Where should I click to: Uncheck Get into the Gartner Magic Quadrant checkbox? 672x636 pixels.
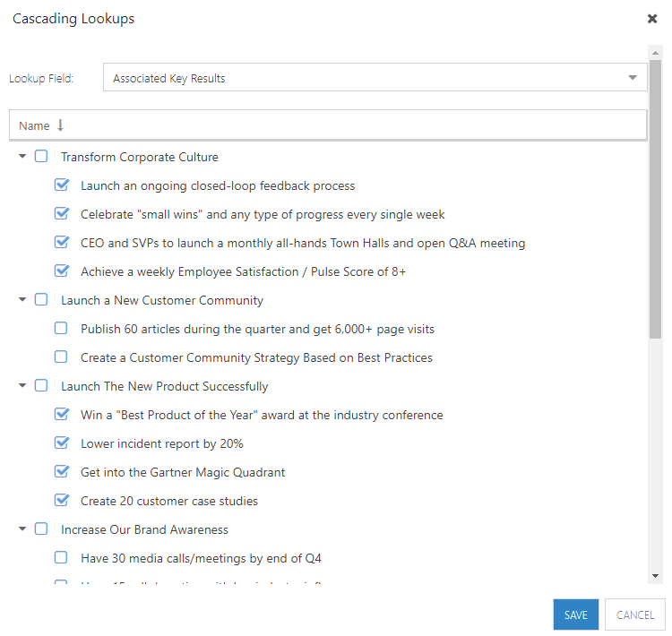(61, 471)
